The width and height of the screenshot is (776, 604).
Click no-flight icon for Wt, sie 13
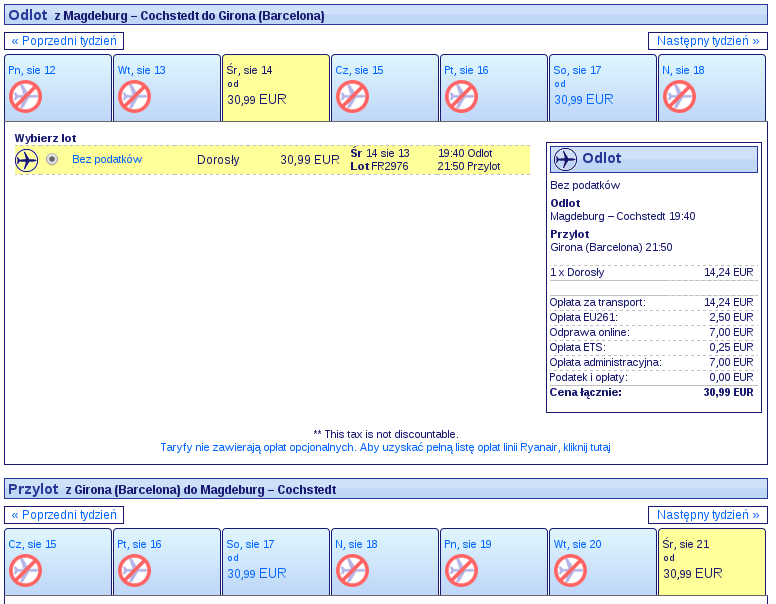click(134, 97)
